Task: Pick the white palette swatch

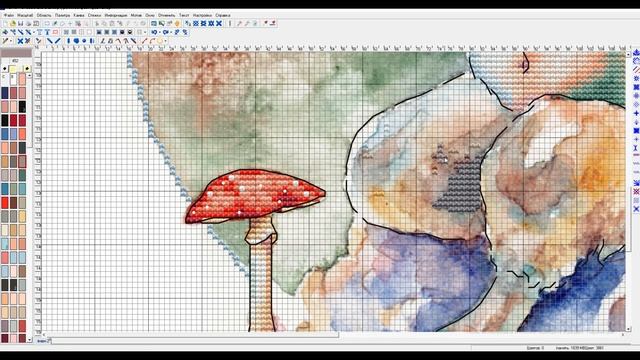Action: tap(13, 79)
